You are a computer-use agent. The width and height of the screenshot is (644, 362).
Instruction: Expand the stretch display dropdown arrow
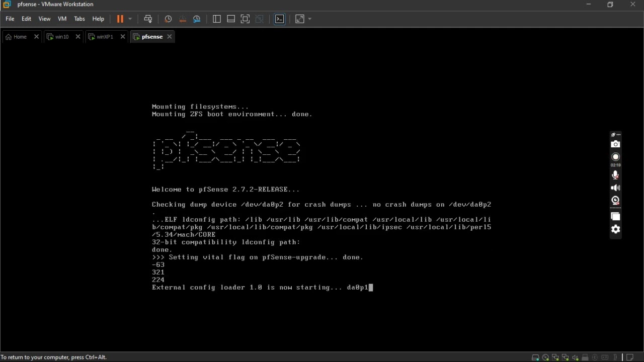(x=310, y=19)
